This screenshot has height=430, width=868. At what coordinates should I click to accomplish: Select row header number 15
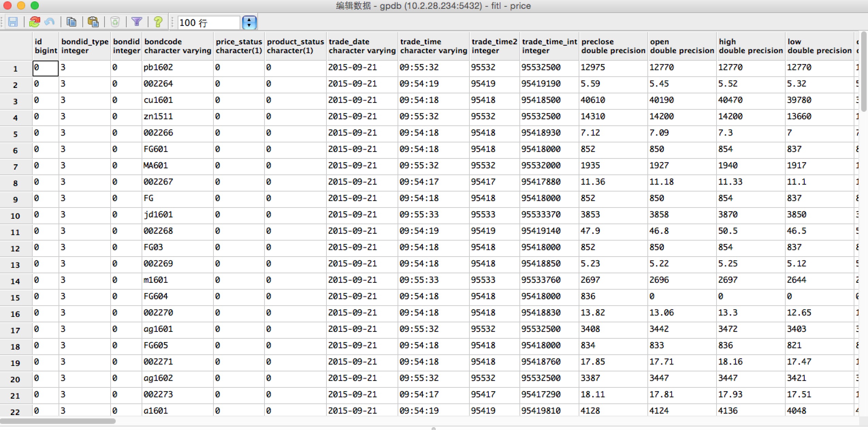[16, 298]
